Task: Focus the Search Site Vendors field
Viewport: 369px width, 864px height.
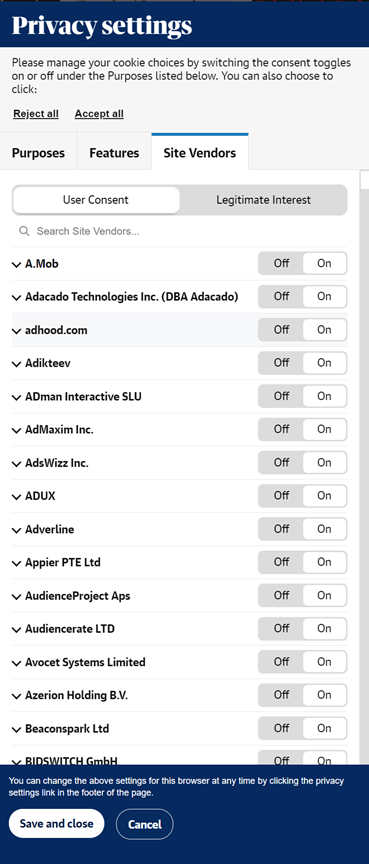Action: (x=180, y=231)
